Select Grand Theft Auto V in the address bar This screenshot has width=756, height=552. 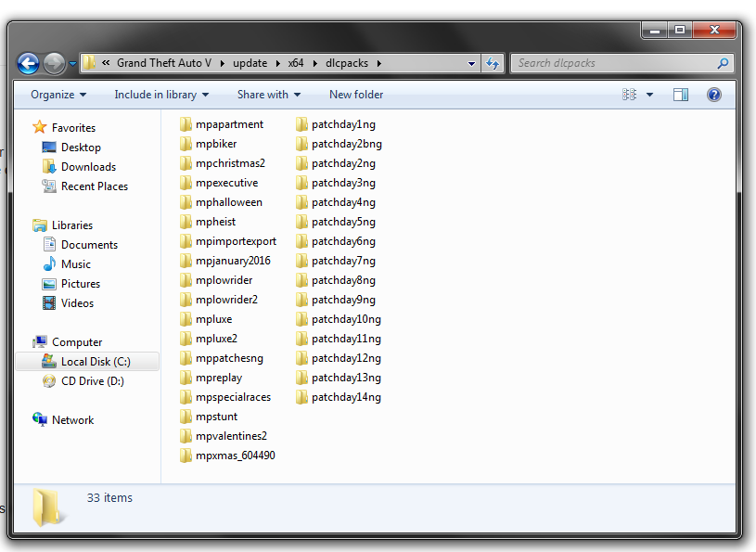pyautogui.click(x=164, y=63)
